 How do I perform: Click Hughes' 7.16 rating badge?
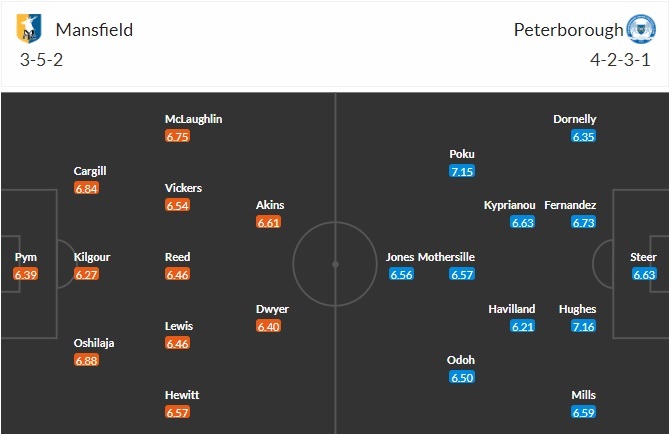pyautogui.click(x=584, y=327)
